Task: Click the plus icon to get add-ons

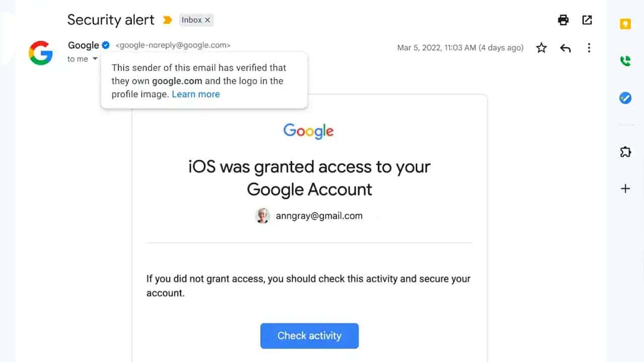Action: click(x=625, y=189)
